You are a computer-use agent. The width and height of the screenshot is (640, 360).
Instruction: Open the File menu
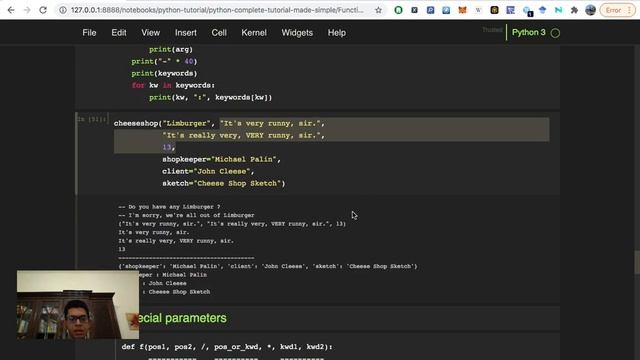coord(89,33)
